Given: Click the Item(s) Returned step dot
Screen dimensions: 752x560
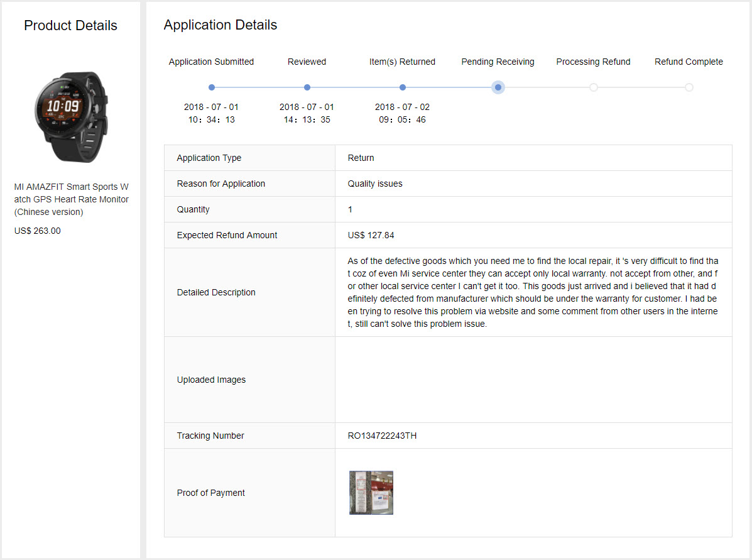Looking at the screenshot, I should tap(403, 87).
